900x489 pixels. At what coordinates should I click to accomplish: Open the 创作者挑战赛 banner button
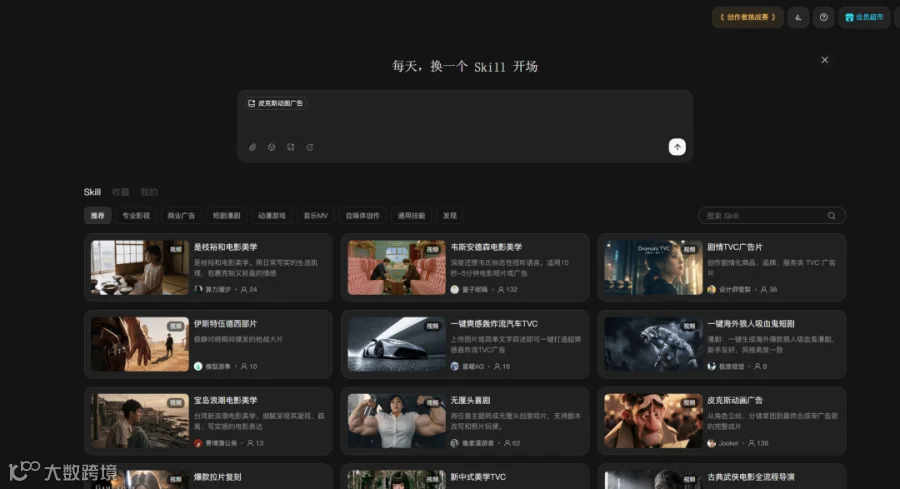[747, 17]
